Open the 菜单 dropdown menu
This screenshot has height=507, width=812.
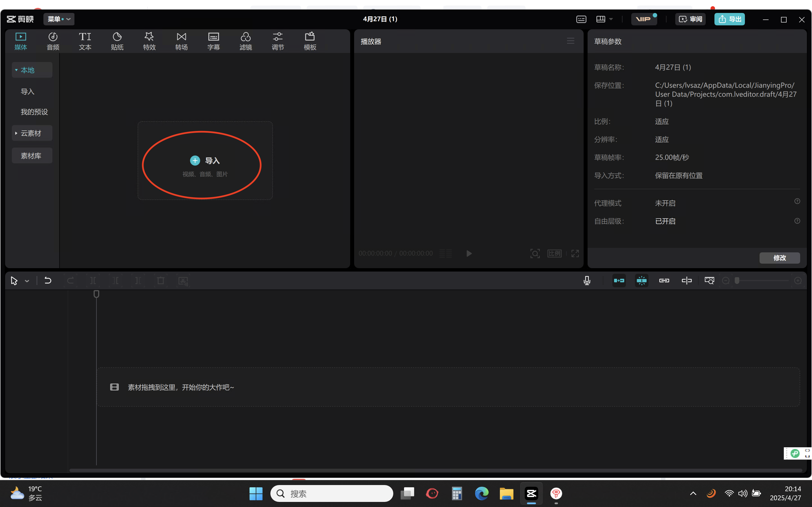pos(59,19)
